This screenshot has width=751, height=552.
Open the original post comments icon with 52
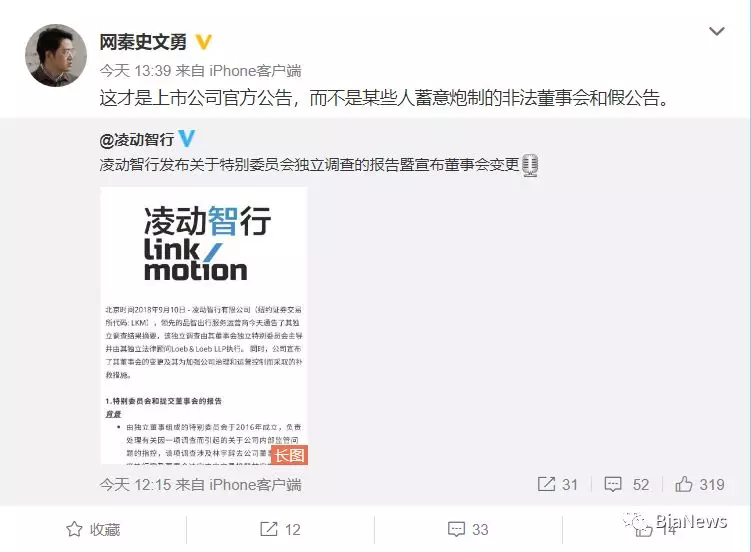click(x=613, y=484)
